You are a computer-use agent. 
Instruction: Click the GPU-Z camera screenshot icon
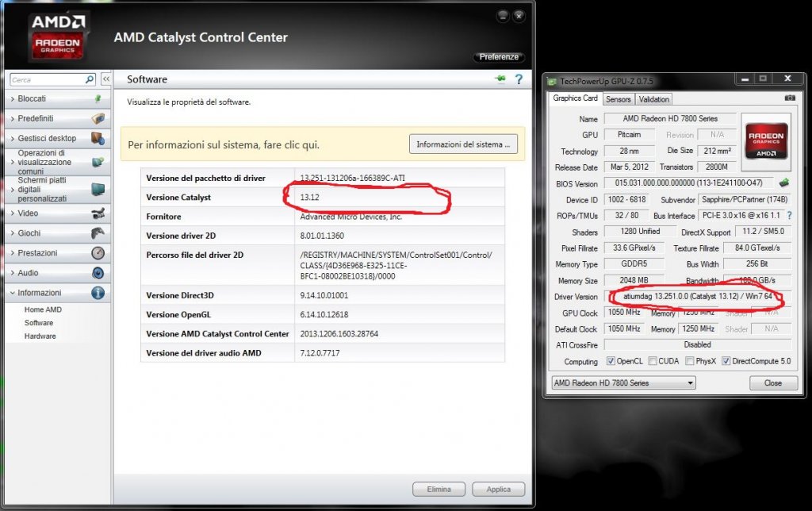[790, 98]
